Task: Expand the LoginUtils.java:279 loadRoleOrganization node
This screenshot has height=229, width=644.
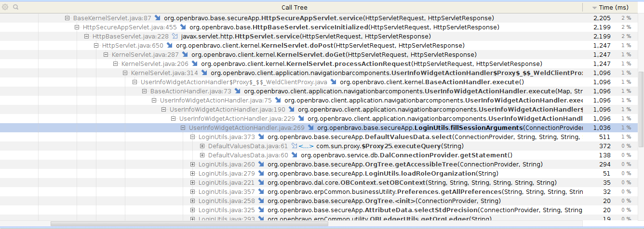Action: (193, 174)
